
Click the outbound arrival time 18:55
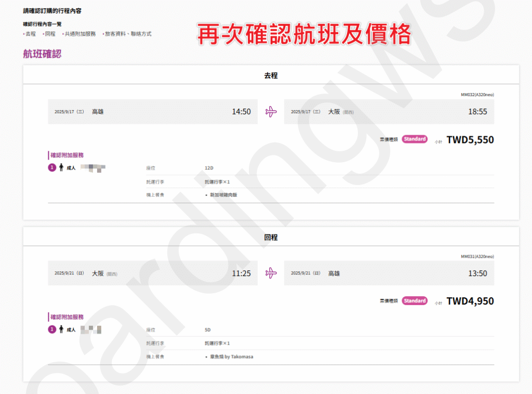(x=478, y=112)
